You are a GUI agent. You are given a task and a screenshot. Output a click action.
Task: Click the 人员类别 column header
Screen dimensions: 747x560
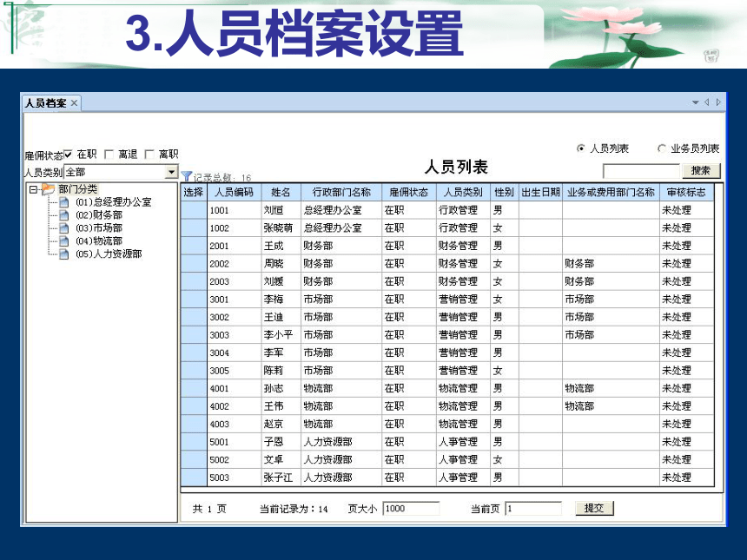point(463,193)
